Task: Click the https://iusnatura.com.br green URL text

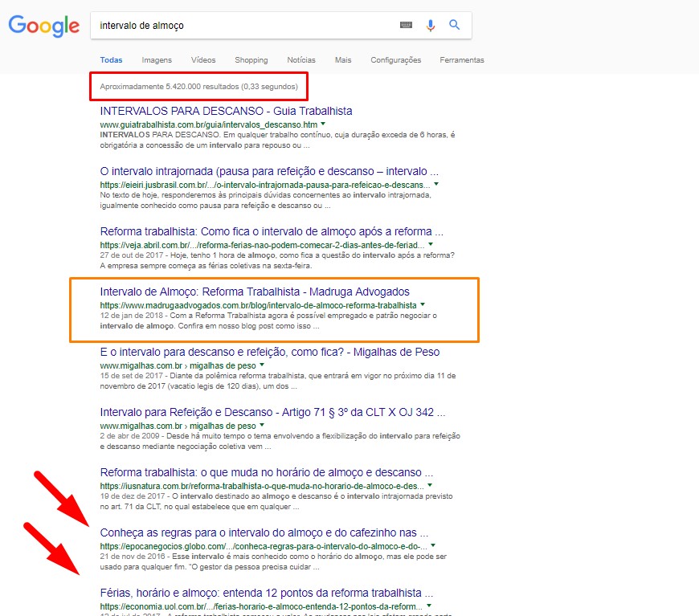Action: 262,486
